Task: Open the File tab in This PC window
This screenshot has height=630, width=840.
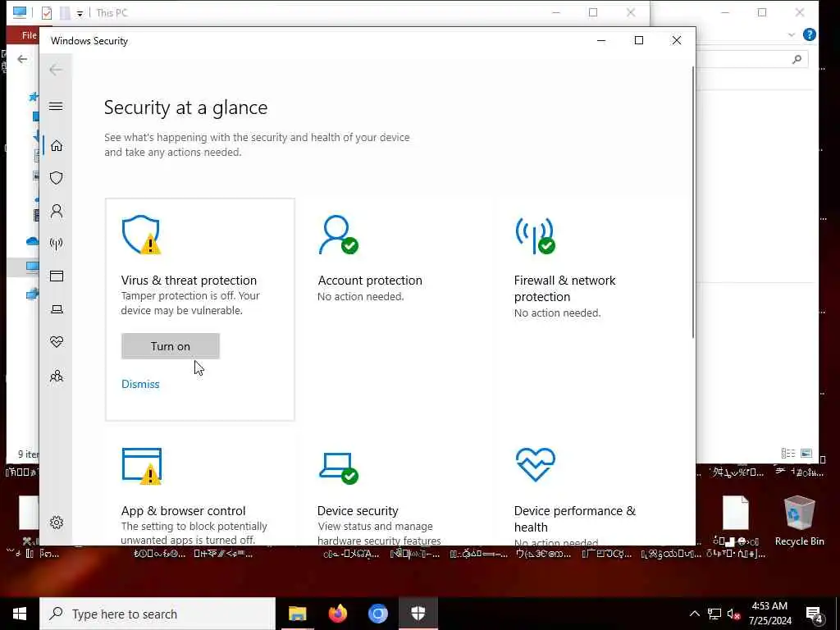Action: [29, 35]
